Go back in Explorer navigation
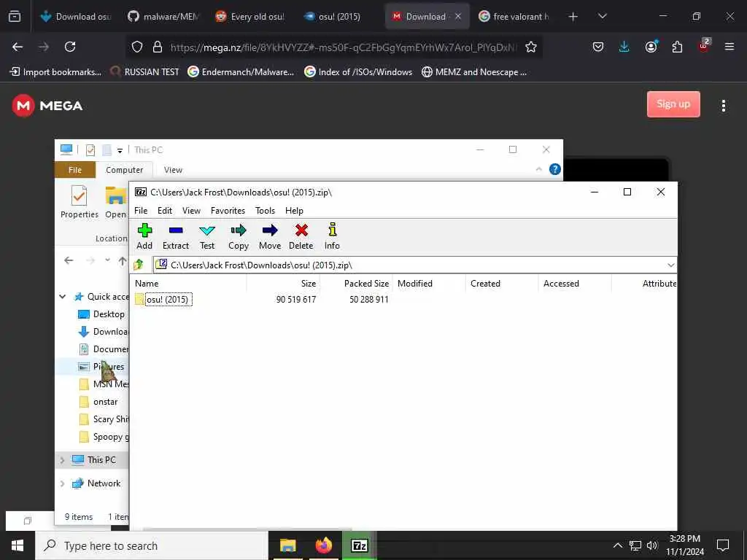The width and height of the screenshot is (747, 560). pos(69,260)
